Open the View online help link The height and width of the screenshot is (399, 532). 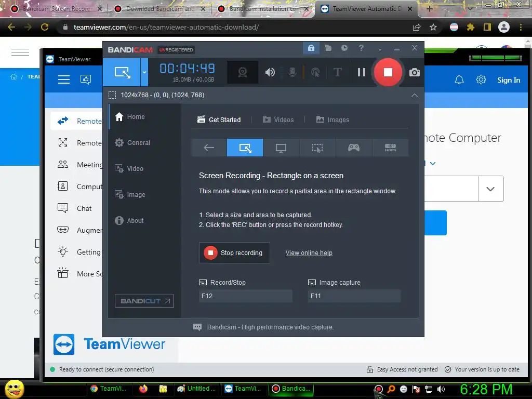click(309, 253)
